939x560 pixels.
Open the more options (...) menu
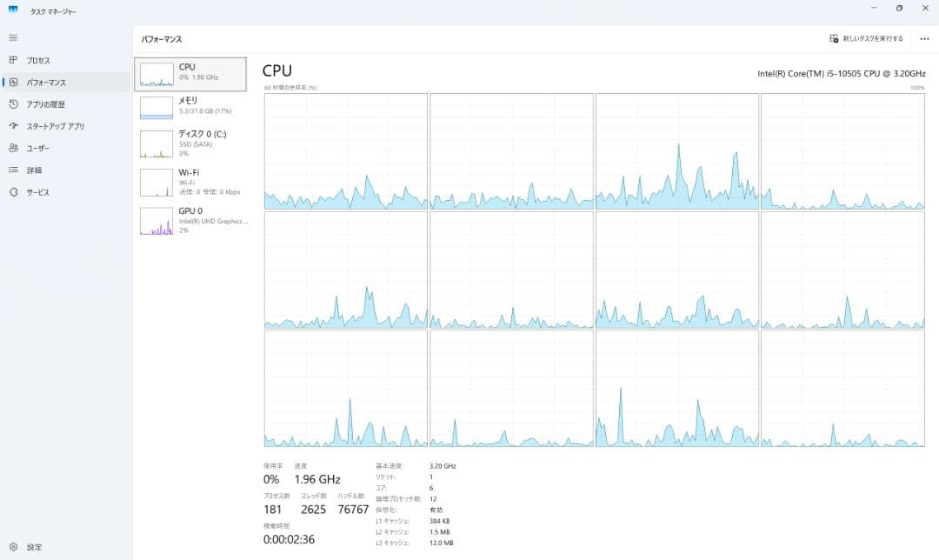(x=924, y=38)
